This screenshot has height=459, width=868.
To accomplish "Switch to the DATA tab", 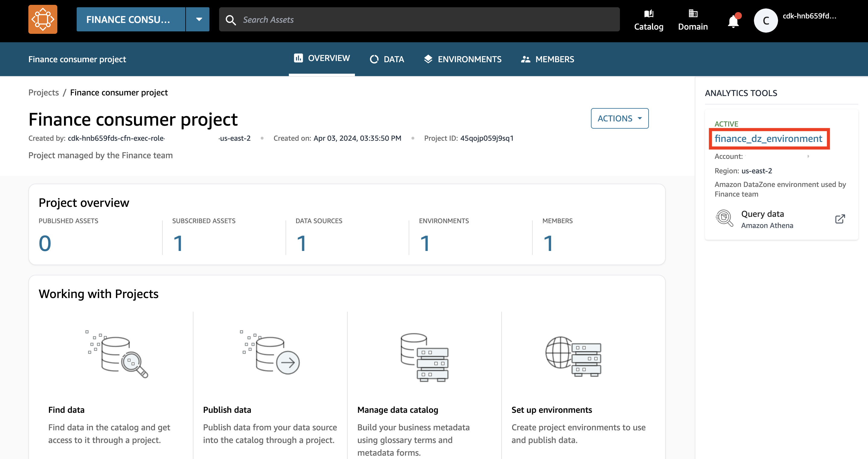I will [x=387, y=59].
